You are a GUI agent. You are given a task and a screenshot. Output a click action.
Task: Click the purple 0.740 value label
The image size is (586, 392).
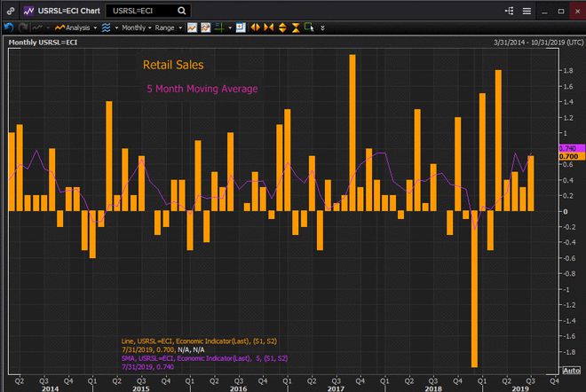(572, 149)
